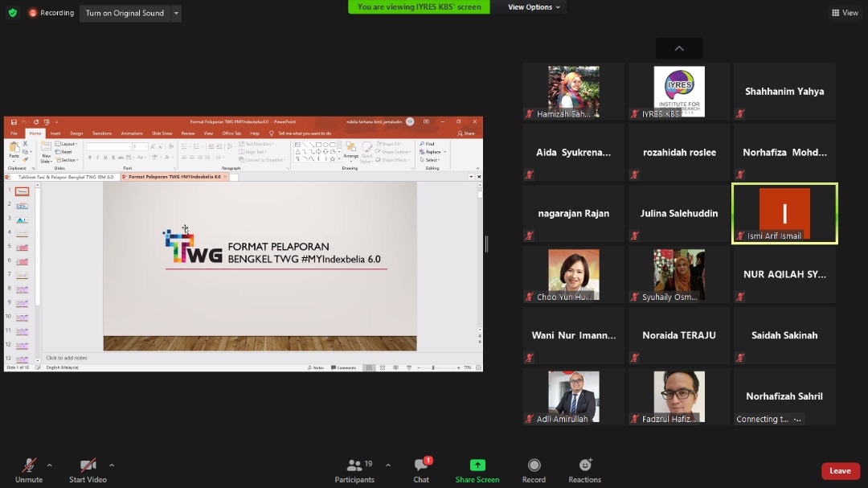Click the green encryption shield icon
Image resolution: width=868 pixels, height=488 pixels.
(12, 13)
